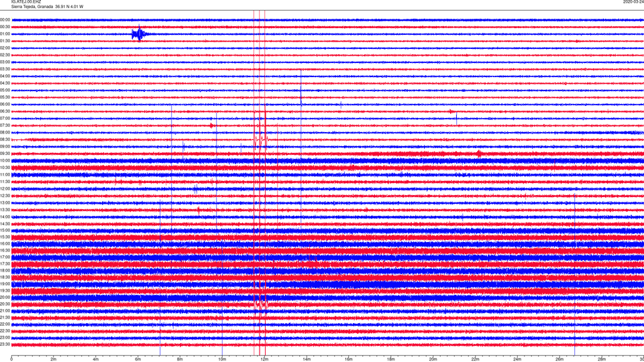This screenshot has height=362, width=644.
Task: Click the 18:00 trace label
Action: [5, 270]
